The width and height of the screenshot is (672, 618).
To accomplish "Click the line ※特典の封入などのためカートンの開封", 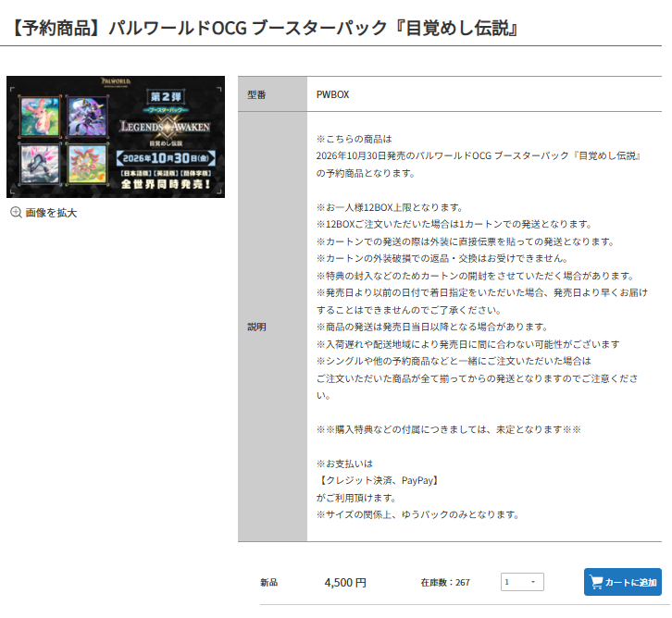I will 475,276.
